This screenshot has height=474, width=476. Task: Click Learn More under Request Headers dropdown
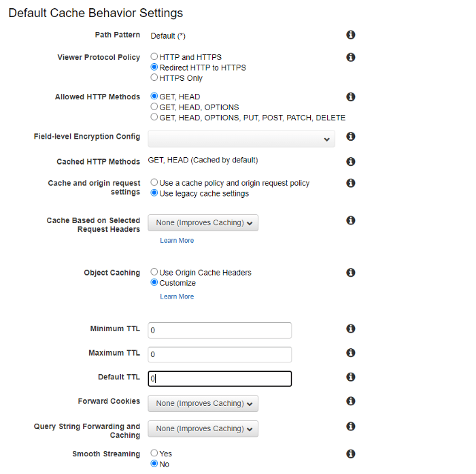(177, 241)
